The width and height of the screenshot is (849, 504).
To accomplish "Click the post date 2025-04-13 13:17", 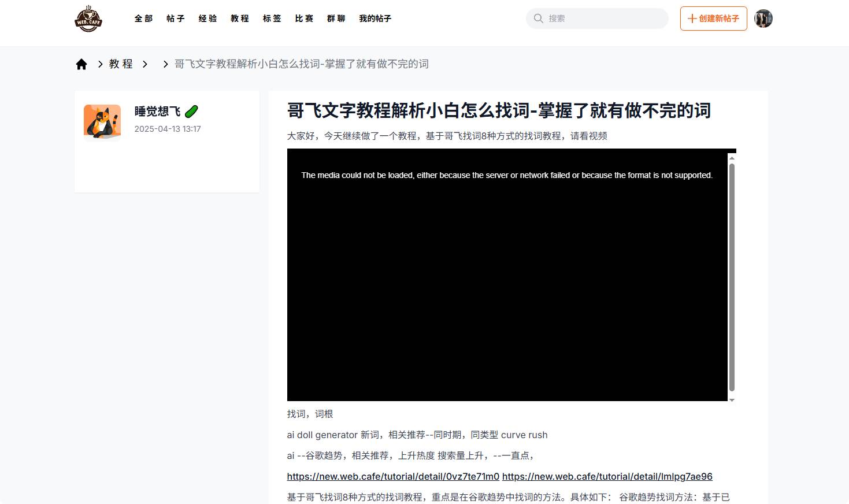I will click(168, 129).
